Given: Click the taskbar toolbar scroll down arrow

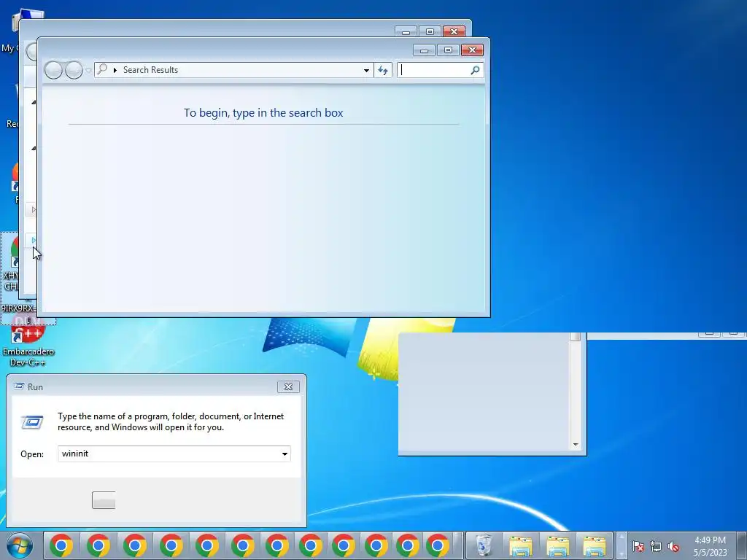Looking at the screenshot, I should point(622,553).
